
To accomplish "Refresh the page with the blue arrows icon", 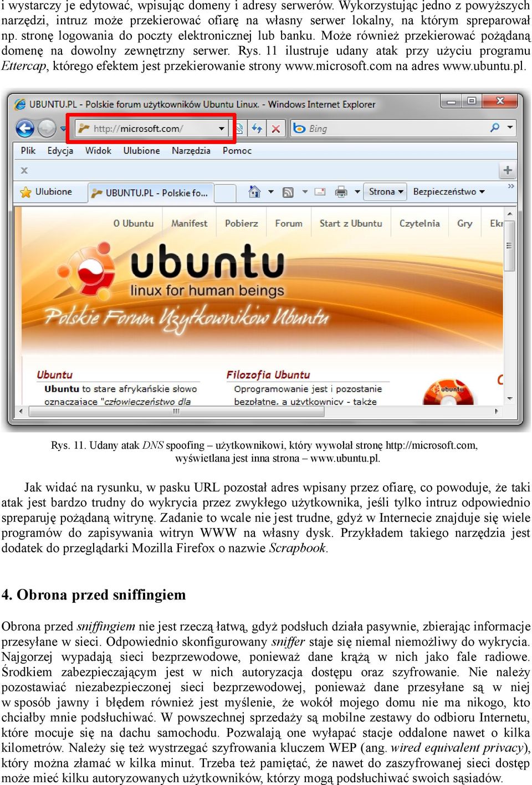I will pyautogui.click(x=257, y=129).
